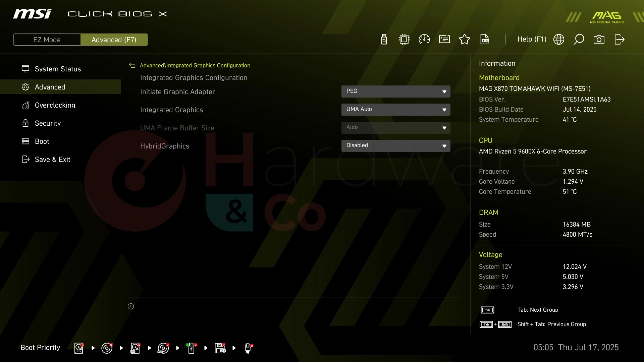Open the language globe icon

tap(559, 40)
